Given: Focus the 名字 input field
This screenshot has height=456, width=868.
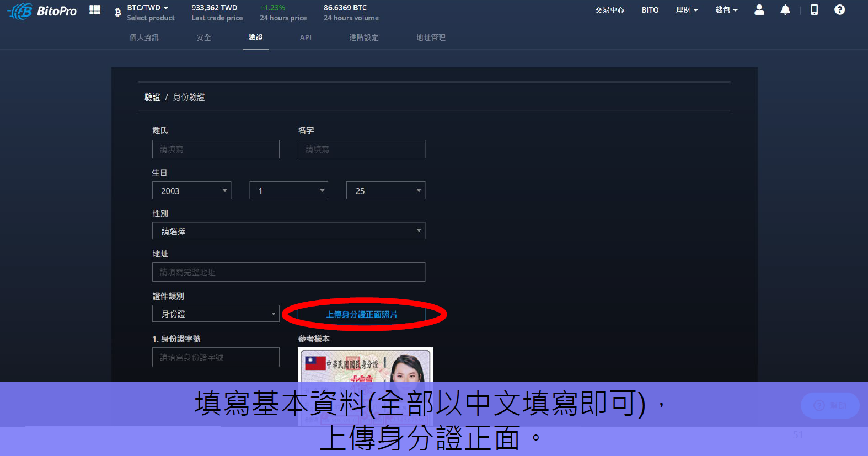Looking at the screenshot, I should (x=362, y=149).
